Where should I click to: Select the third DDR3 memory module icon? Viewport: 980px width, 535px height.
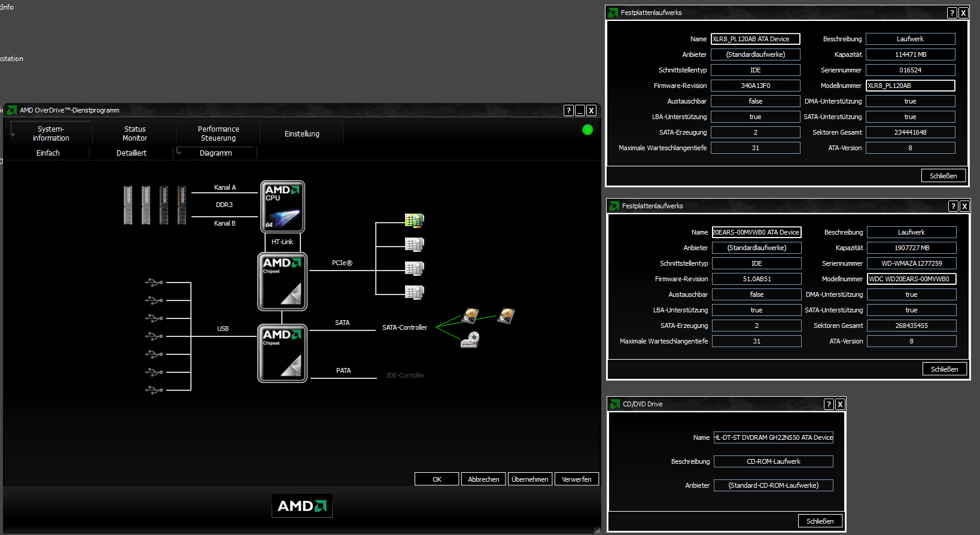tap(164, 205)
